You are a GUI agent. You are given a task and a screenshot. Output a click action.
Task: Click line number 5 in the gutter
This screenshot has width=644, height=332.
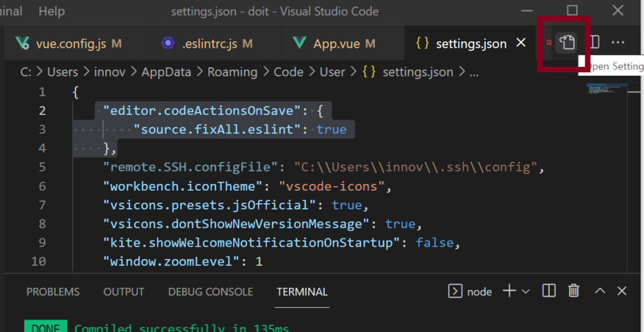pyautogui.click(x=42, y=167)
